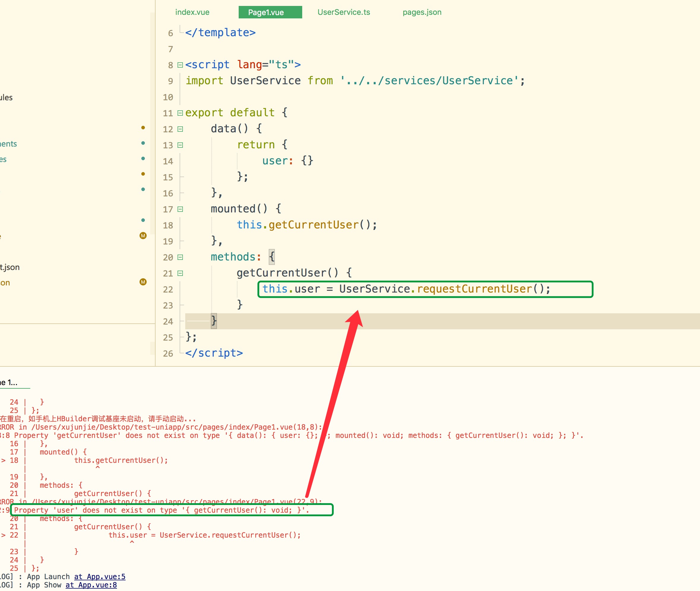Open the App.vue:5 link in console

(x=99, y=576)
